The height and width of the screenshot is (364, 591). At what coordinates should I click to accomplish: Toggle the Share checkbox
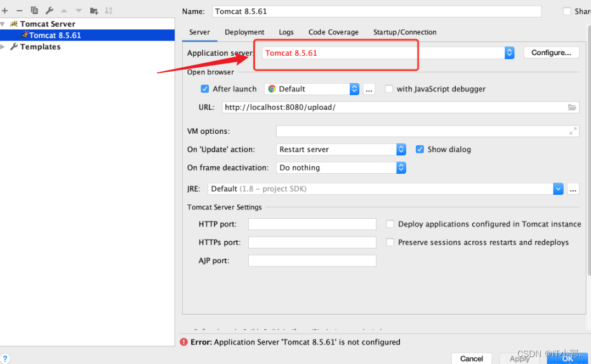click(x=567, y=11)
